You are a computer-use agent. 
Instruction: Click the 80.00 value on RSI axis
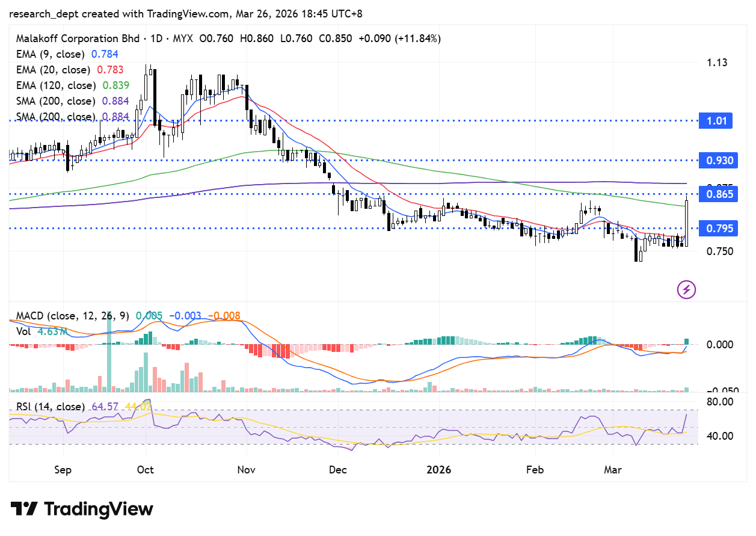[719, 401]
